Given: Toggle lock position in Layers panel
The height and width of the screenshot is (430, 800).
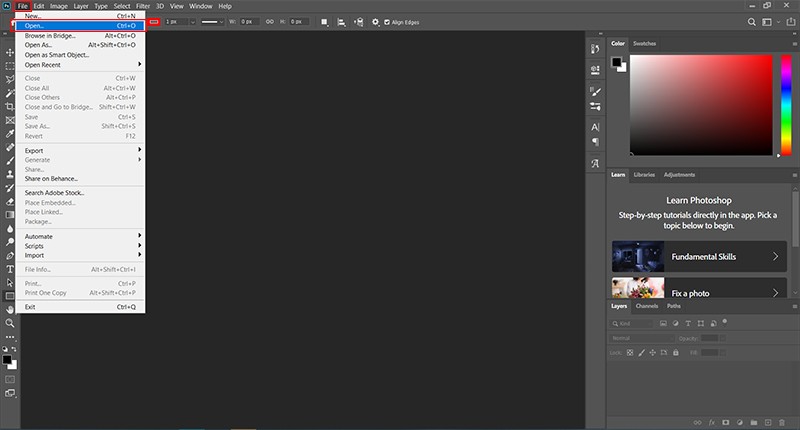Looking at the screenshot, I should 653,352.
